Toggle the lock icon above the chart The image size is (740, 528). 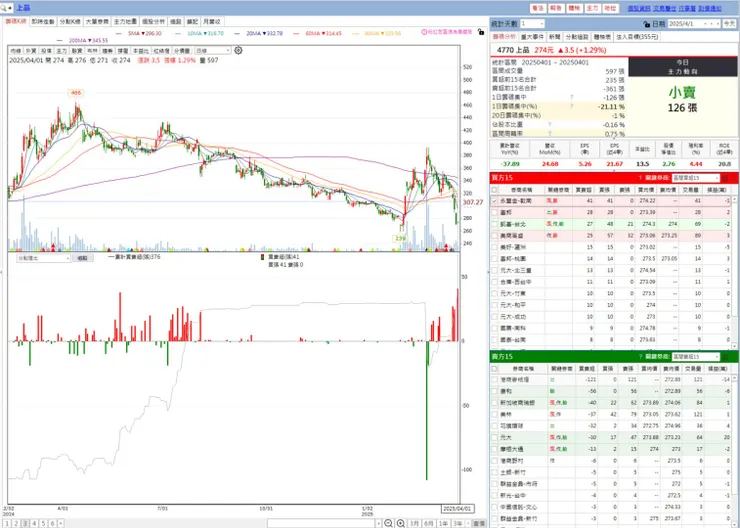(x=480, y=32)
